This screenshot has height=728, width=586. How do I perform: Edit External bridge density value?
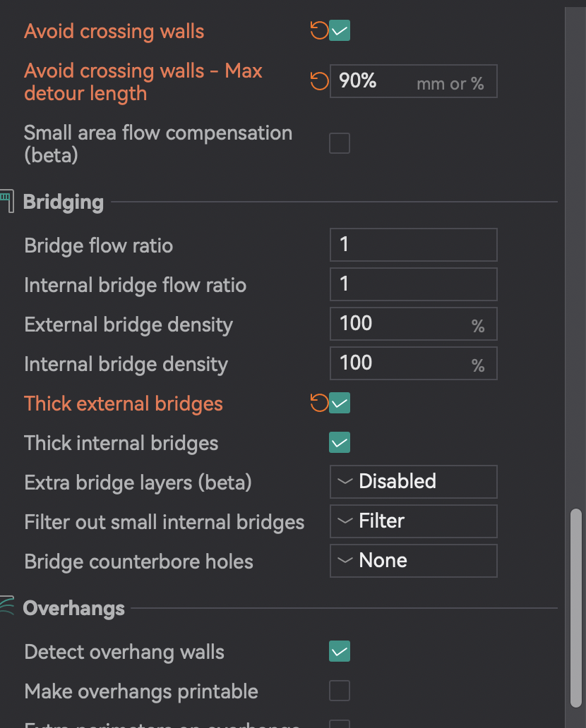click(x=414, y=324)
